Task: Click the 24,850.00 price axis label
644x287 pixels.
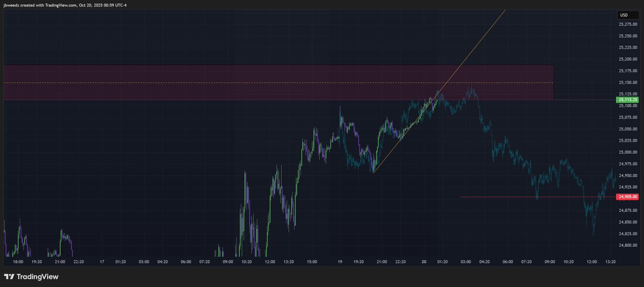Action: coord(627,222)
